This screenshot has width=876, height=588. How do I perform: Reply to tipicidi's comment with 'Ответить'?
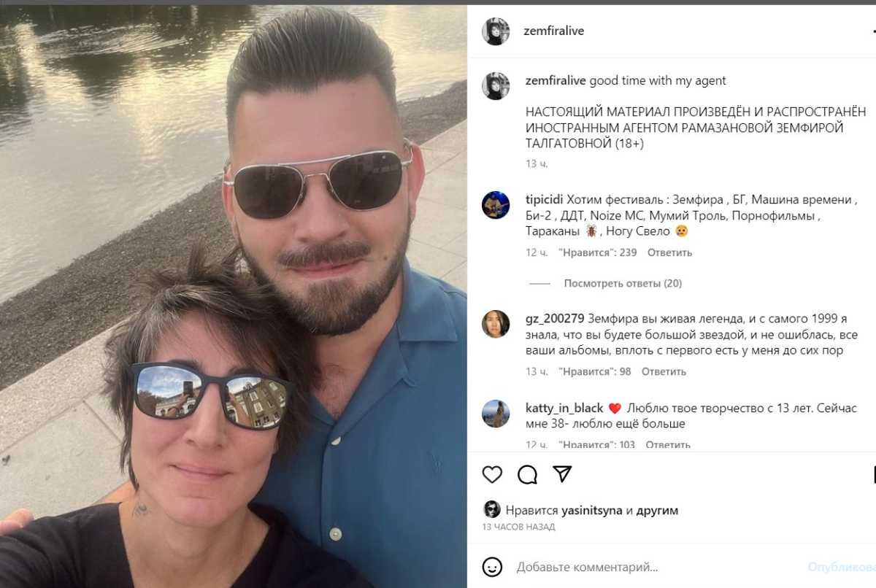[669, 252]
